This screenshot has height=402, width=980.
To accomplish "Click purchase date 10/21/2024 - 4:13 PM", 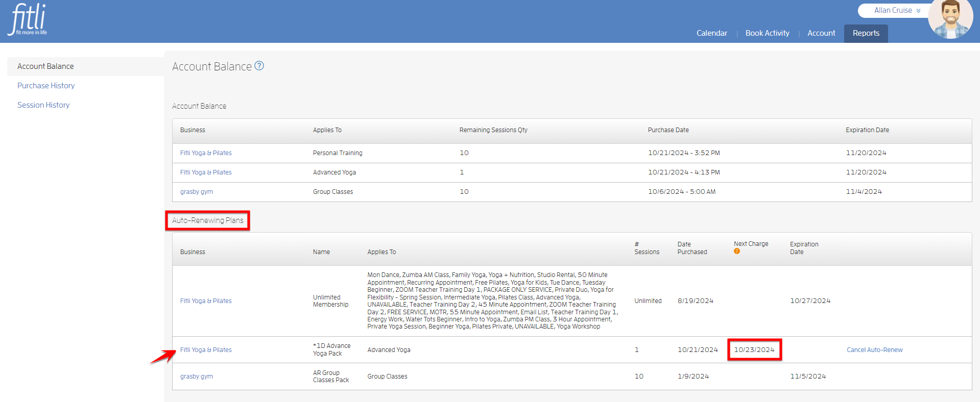I will click(684, 172).
